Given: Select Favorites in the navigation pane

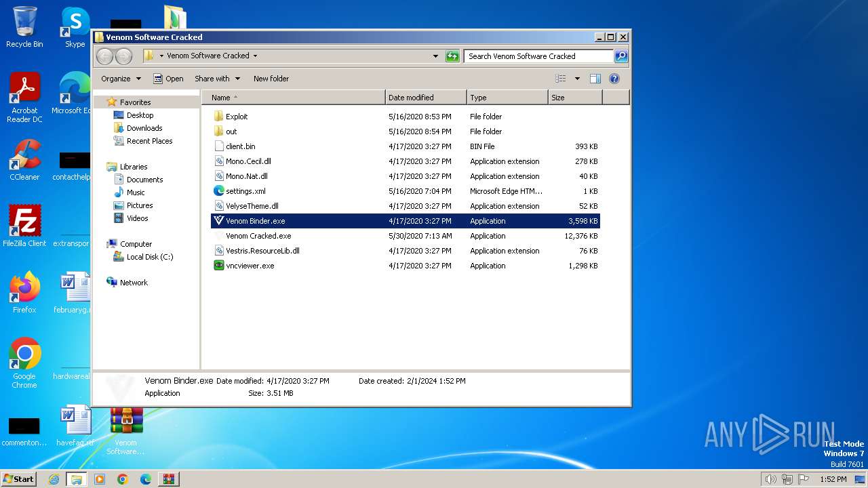Looking at the screenshot, I should click(136, 102).
